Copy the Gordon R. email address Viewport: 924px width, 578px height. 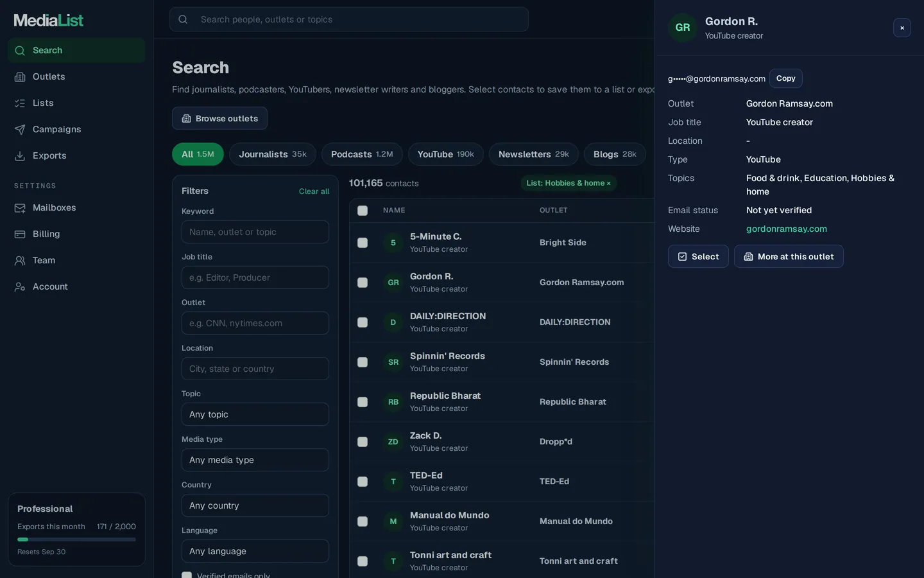click(786, 78)
